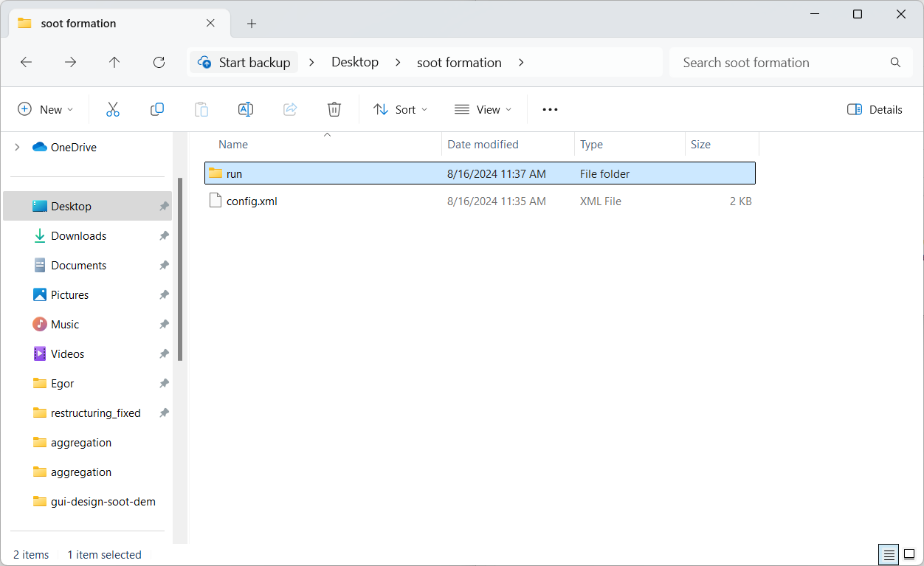Click the 2 KB size cell

tap(740, 201)
